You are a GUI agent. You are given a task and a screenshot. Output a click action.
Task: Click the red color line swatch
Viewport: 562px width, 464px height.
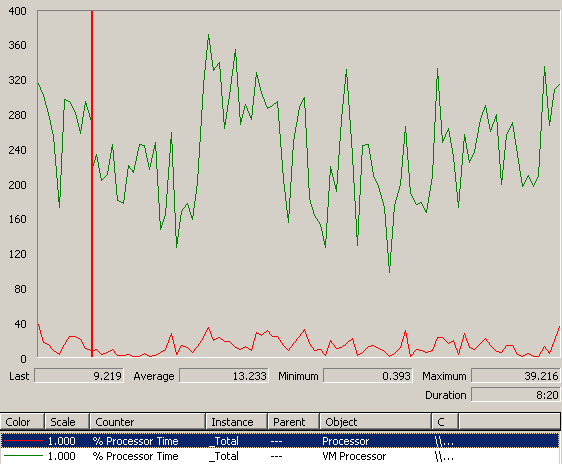click(23, 441)
